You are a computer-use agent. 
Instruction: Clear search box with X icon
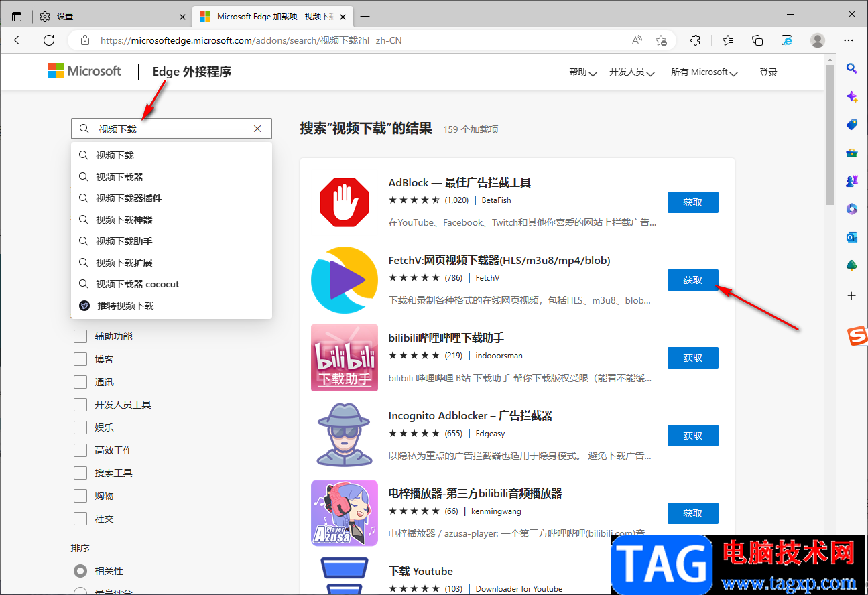tap(257, 129)
